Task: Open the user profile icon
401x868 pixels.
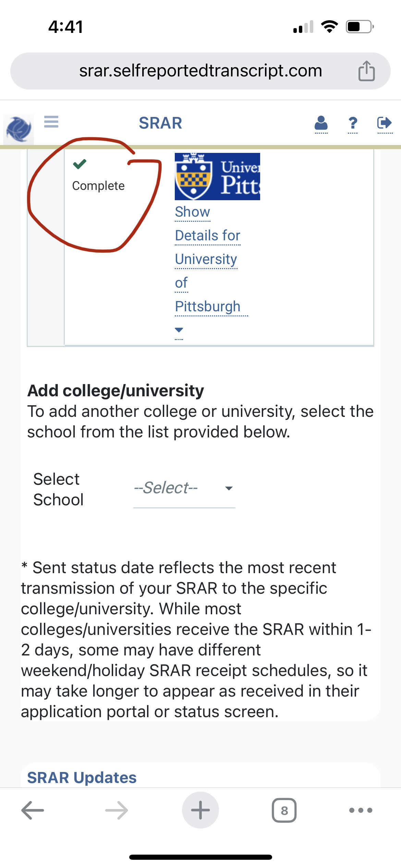Action: pos(321,123)
